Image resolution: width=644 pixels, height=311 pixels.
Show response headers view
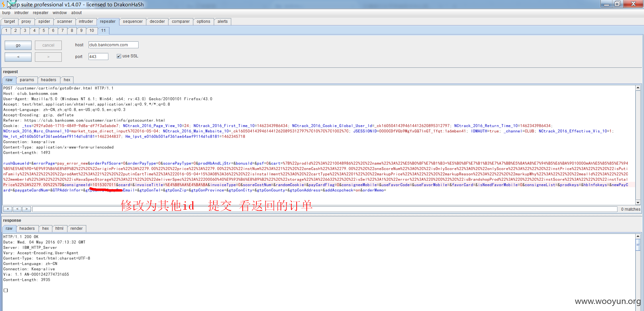(x=27, y=228)
